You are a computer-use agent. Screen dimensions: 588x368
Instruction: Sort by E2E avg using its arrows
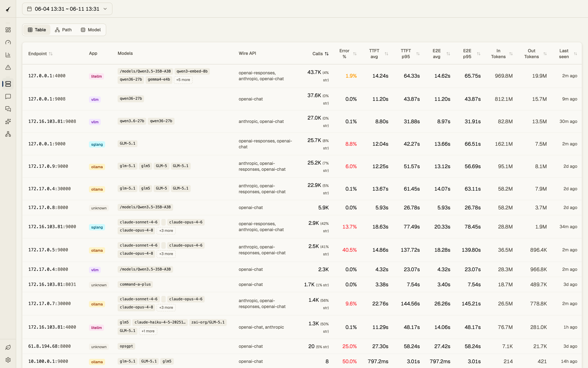point(448,54)
